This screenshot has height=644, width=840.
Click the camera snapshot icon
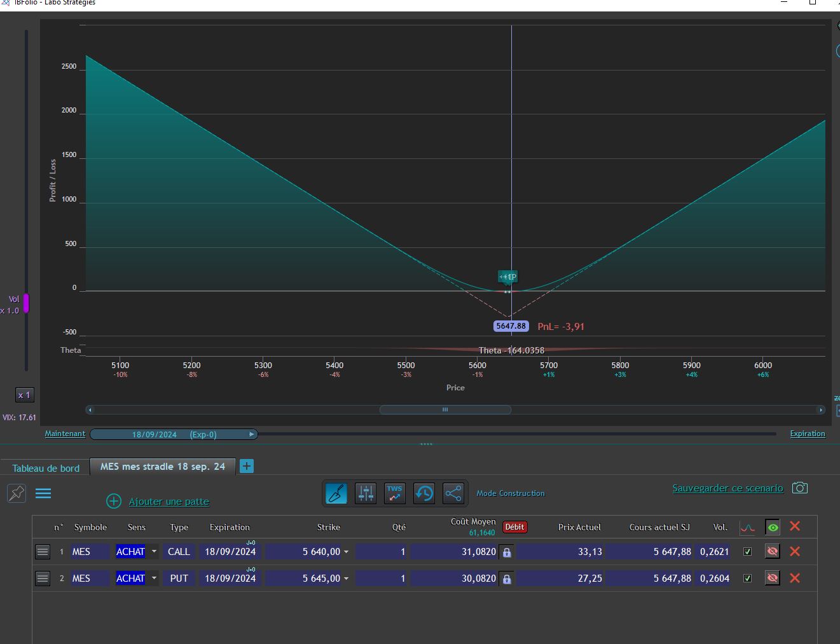(800, 488)
